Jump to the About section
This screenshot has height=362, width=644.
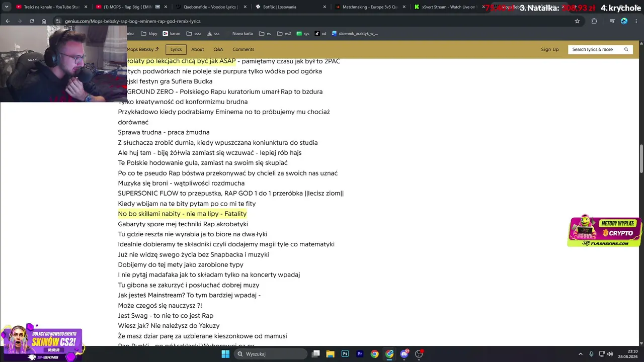click(198, 49)
